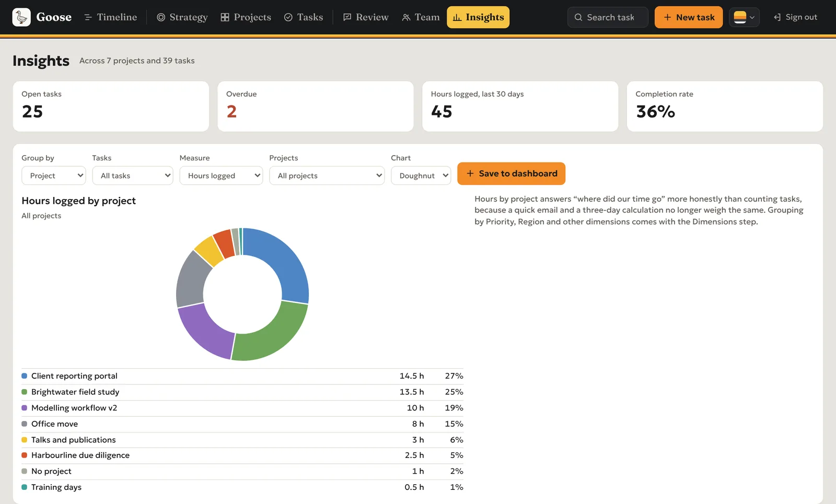This screenshot has height=504, width=836.
Task: Open the Timeline view
Action: point(110,17)
